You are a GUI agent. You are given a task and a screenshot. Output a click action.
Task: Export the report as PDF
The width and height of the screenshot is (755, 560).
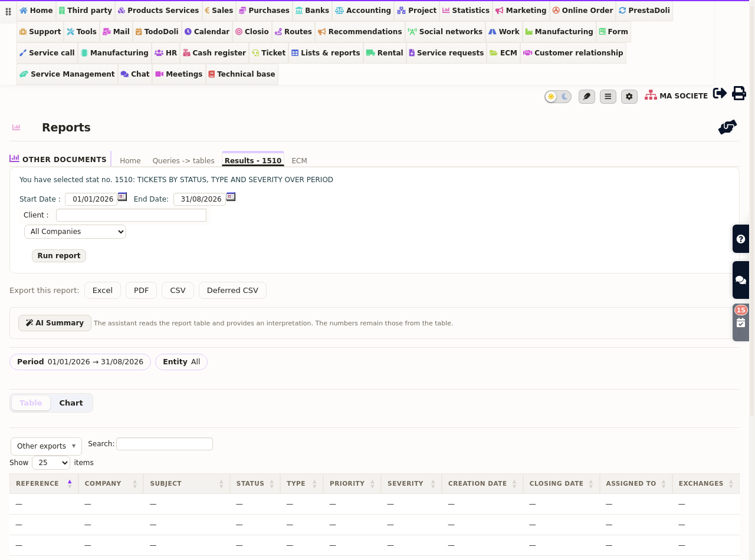(x=142, y=291)
